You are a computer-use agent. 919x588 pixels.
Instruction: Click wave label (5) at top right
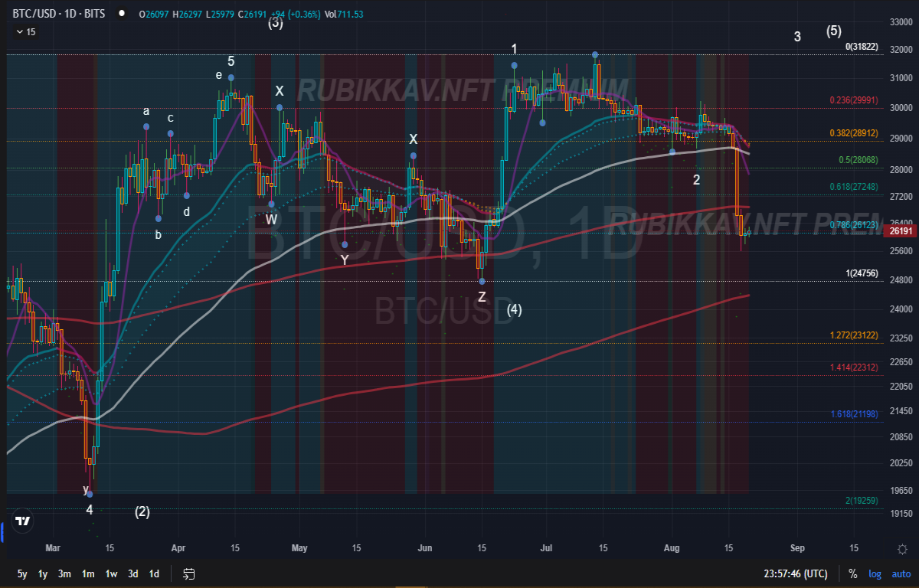click(x=834, y=31)
